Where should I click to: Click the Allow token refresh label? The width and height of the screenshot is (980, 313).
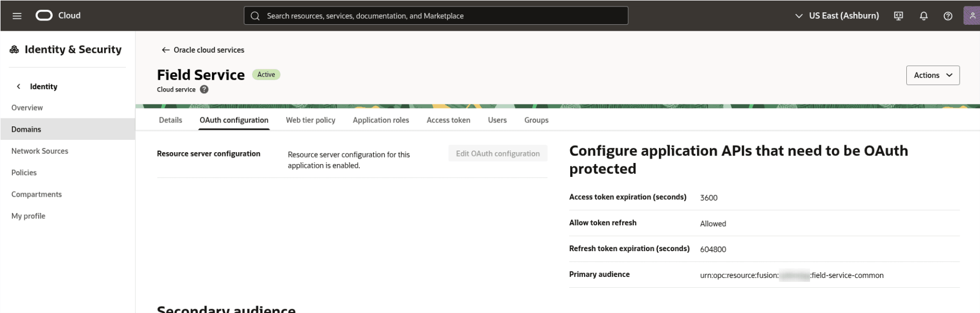(x=602, y=223)
